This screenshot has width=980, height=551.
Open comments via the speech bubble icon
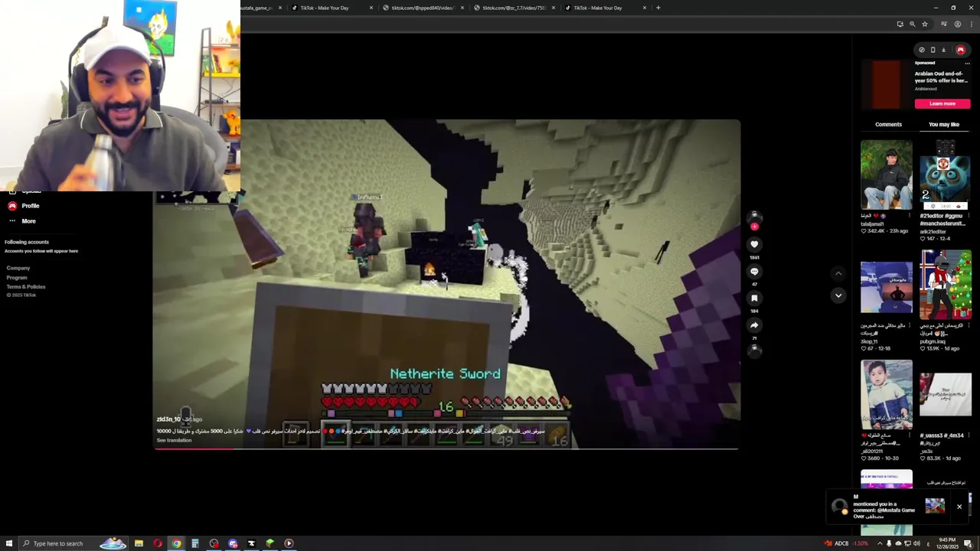pos(754,272)
